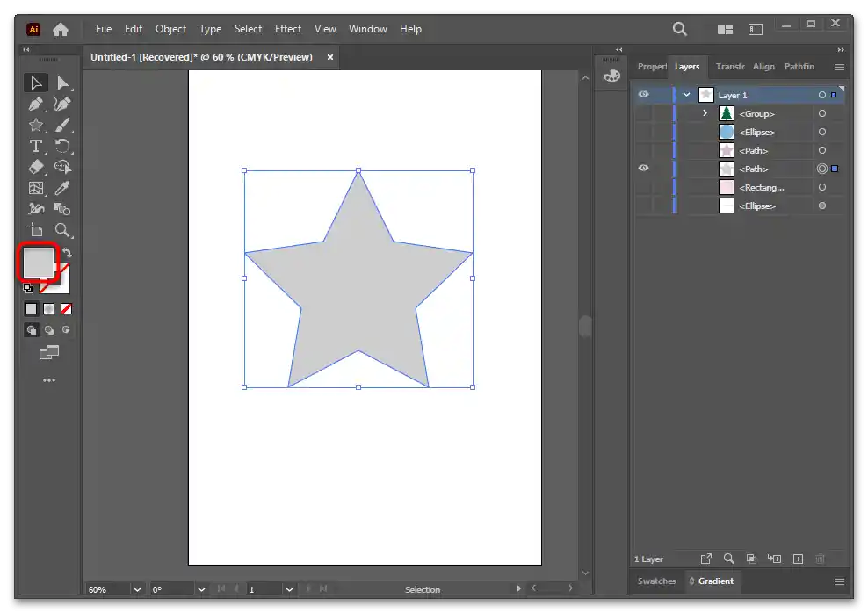Switch to the Swatches tab
The width and height of the screenshot is (868, 613).
[x=656, y=581]
